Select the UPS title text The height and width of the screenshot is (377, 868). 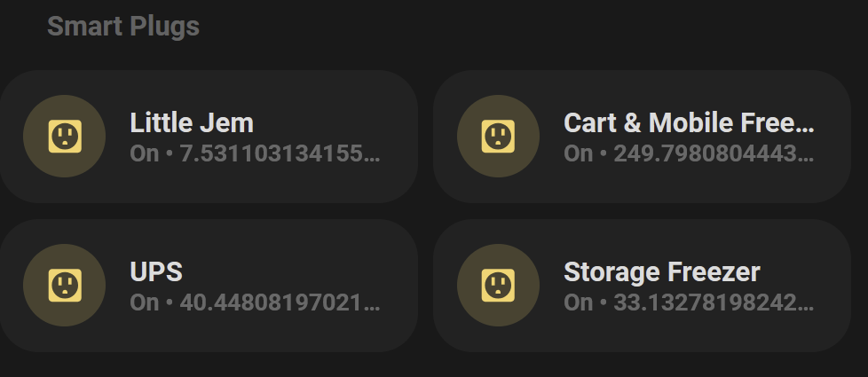click(156, 271)
